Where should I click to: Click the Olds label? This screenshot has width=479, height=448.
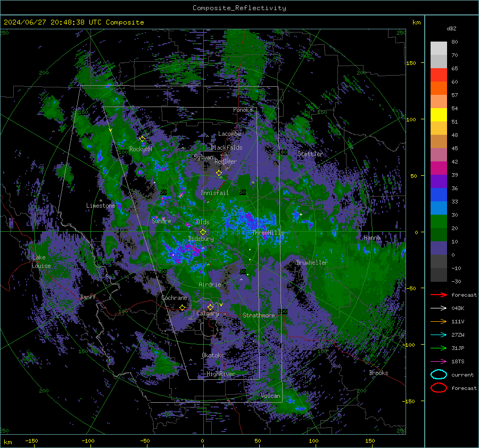(x=203, y=222)
